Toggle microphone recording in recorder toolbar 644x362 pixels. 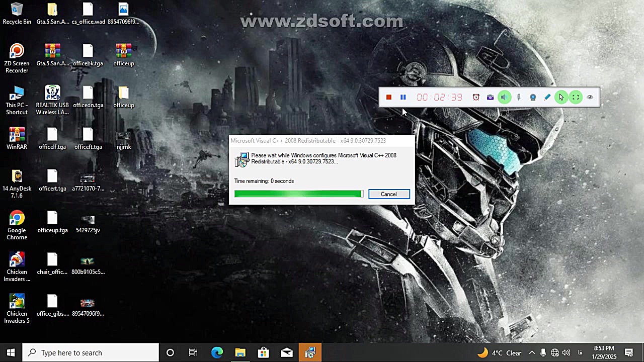[519, 97]
